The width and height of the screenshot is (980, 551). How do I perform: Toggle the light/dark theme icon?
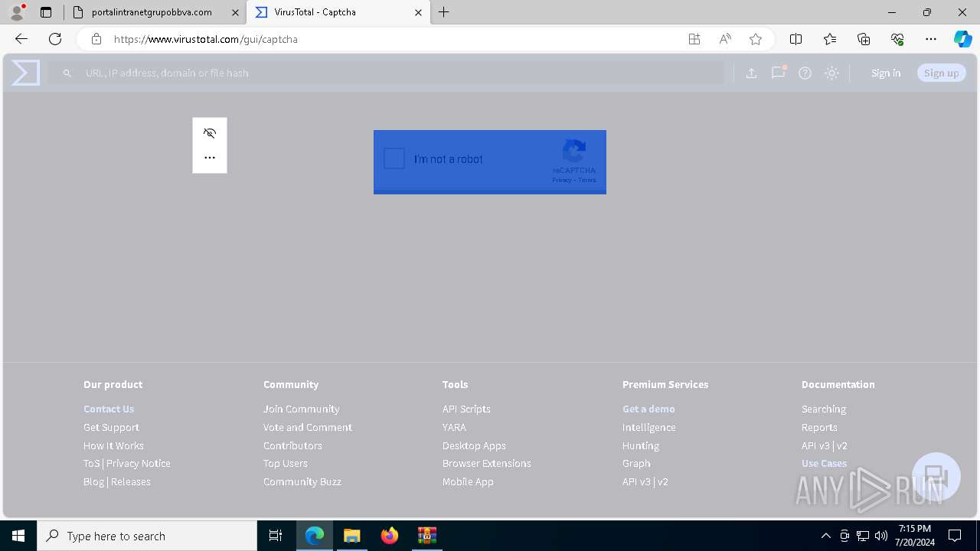(x=832, y=73)
